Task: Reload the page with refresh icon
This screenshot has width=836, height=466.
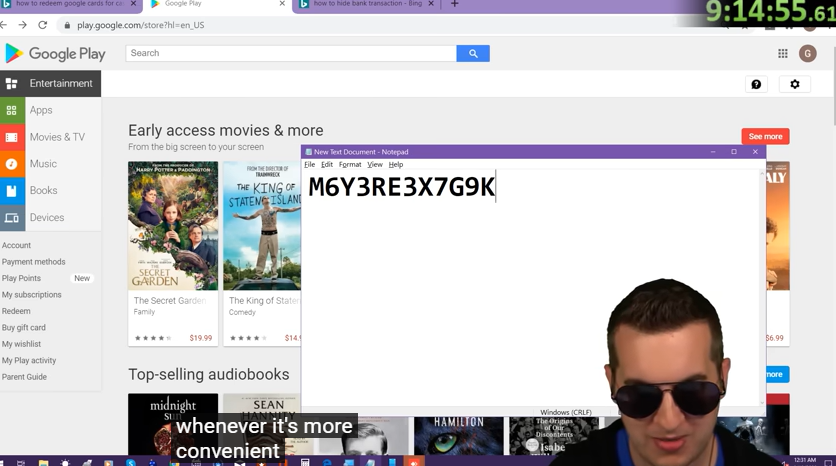Action: 42,25
